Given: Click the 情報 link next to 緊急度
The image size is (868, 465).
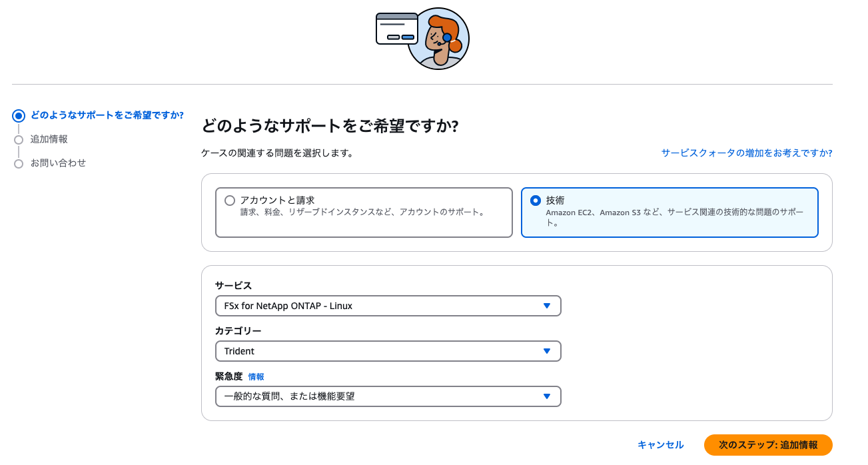Looking at the screenshot, I should point(256,377).
